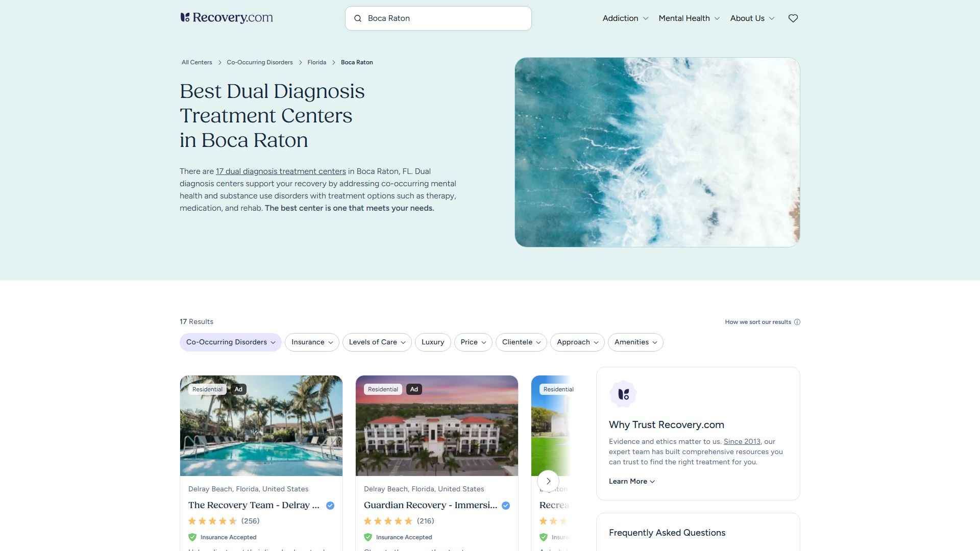The height and width of the screenshot is (551, 980).
Task: Click Insurance Accepted shield on Guardian Recovery card
Action: [x=368, y=537]
